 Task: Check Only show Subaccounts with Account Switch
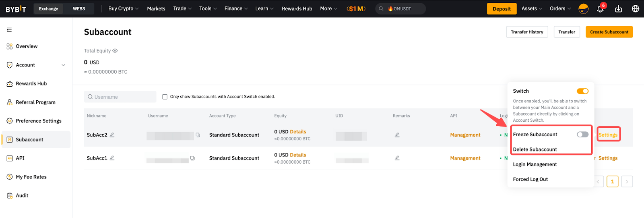click(x=165, y=97)
